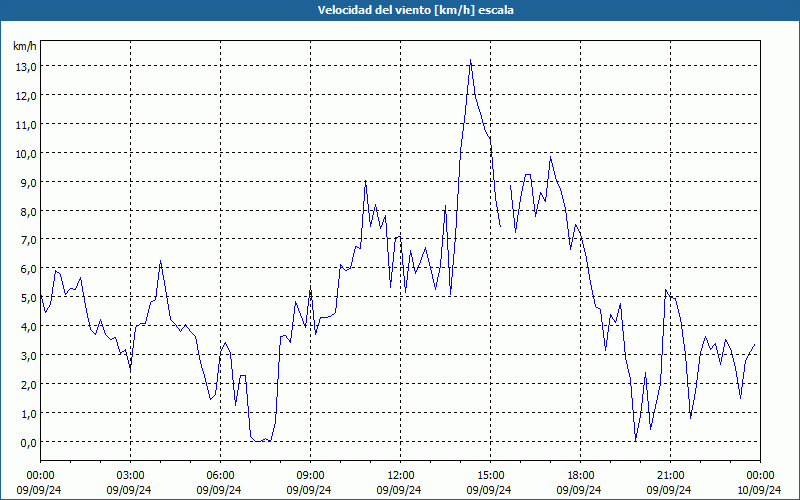Click the 4,0 y-axis value
The width and height of the screenshot is (800, 500).
click(x=29, y=327)
